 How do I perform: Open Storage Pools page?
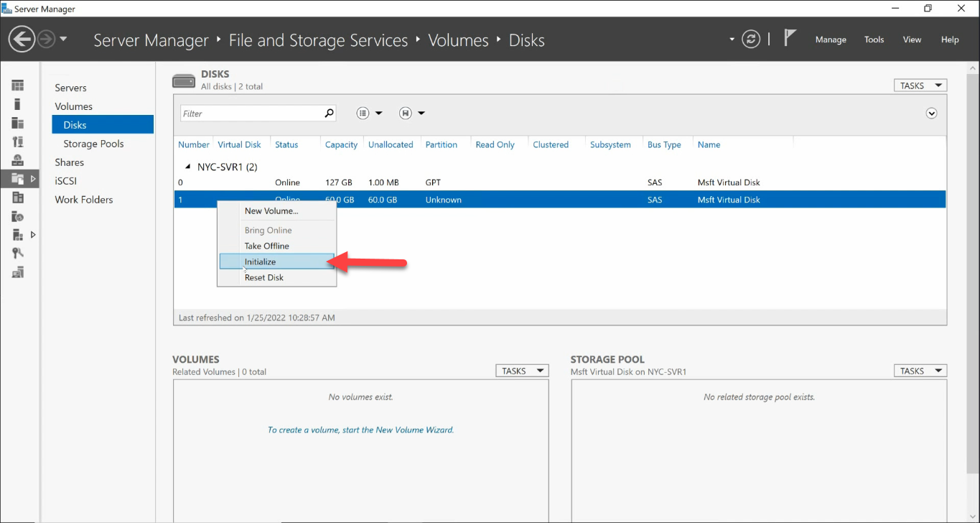(x=93, y=144)
